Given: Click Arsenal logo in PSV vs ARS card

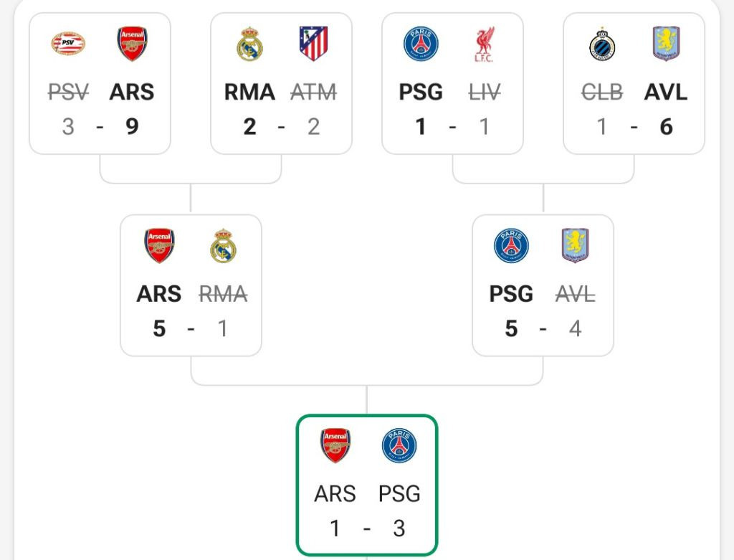Looking at the screenshot, I should 132,44.
